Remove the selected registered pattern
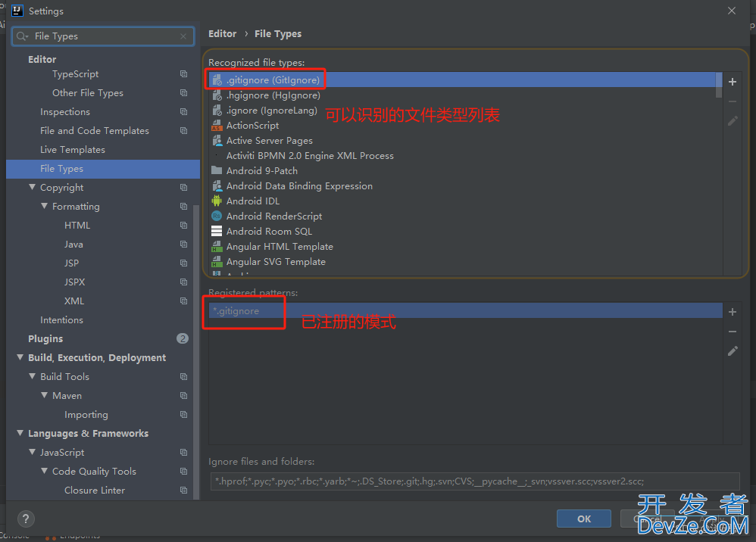The height and width of the screenshot is (542, 756). (733, 332)
